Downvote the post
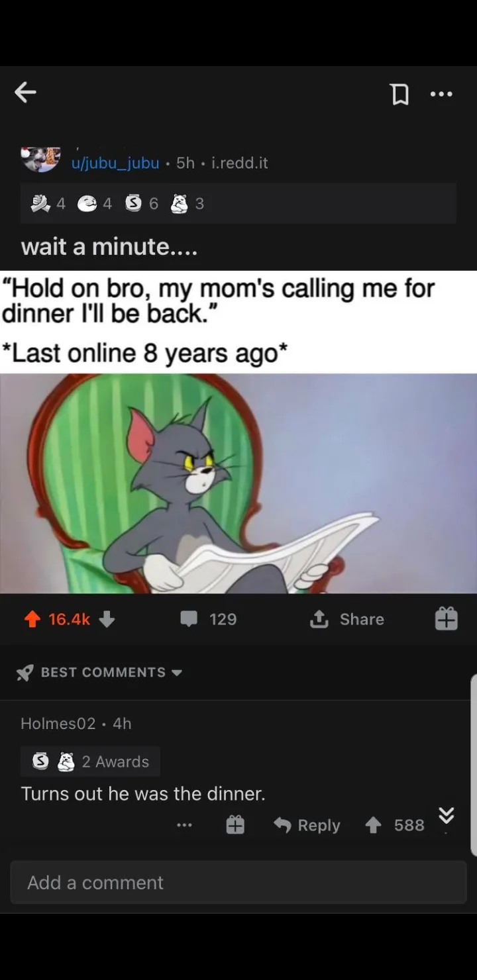Image resolution: width=477 pixels, height=980 pixels. 107,619
